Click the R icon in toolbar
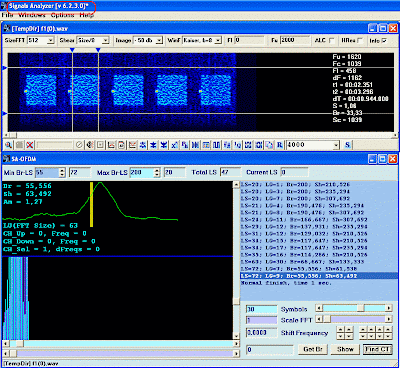 [279, 145]
